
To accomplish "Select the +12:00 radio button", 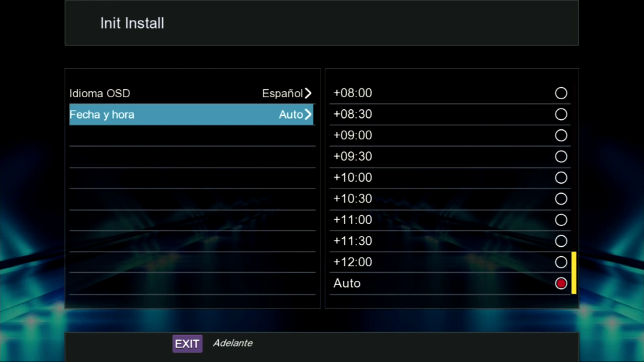I will (561, 262).
